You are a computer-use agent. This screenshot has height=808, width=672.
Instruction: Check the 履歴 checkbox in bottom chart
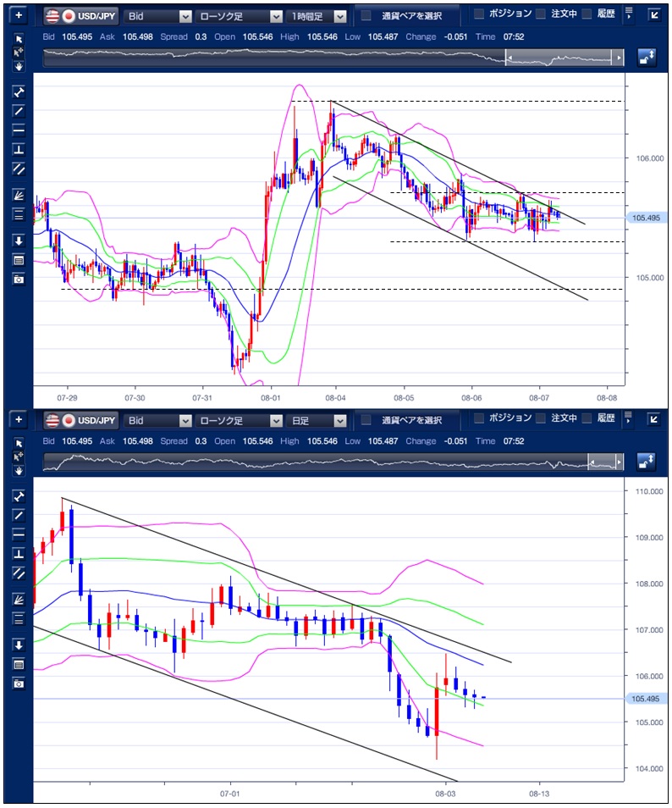(587, 419)
